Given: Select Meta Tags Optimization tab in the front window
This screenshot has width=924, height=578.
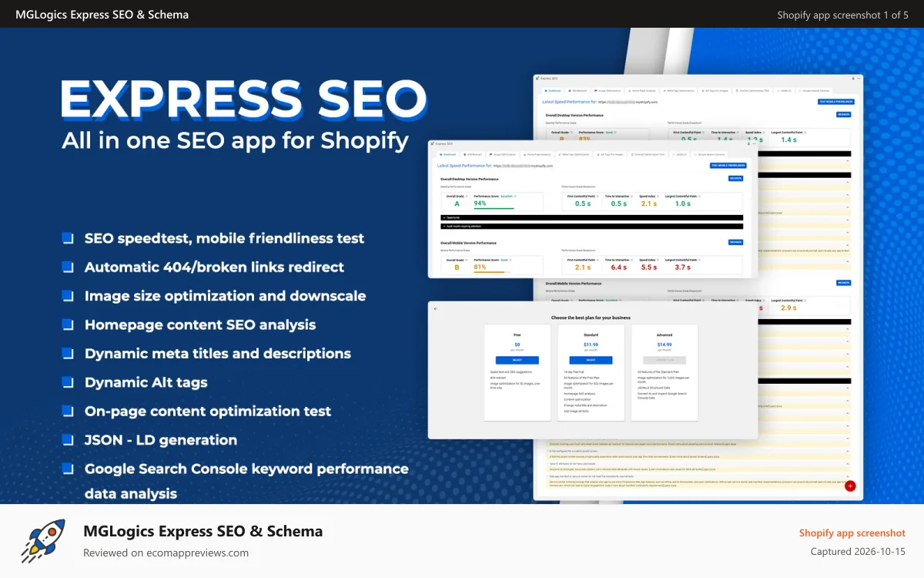Looking at the screenshot, I should tap(574, 155).
